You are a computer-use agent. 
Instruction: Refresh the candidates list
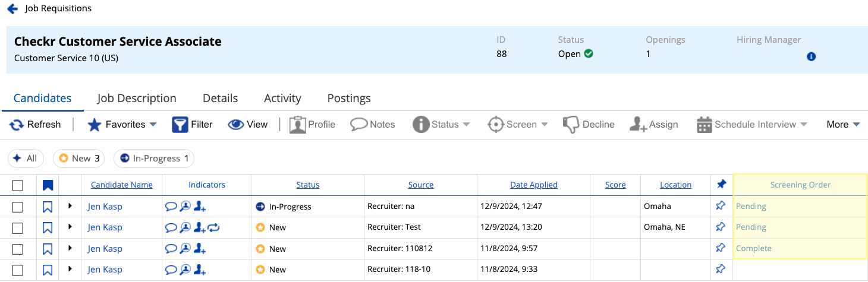pos(35,125)
